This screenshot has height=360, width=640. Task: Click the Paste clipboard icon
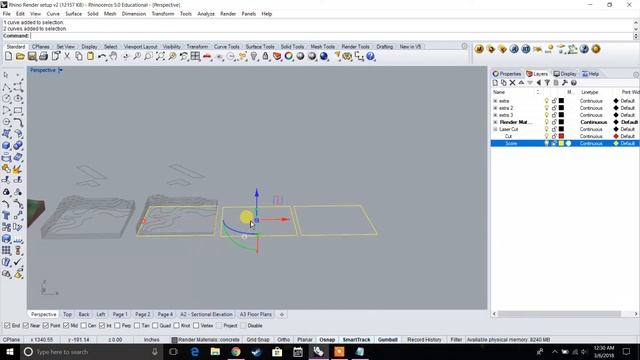point(90,56)
